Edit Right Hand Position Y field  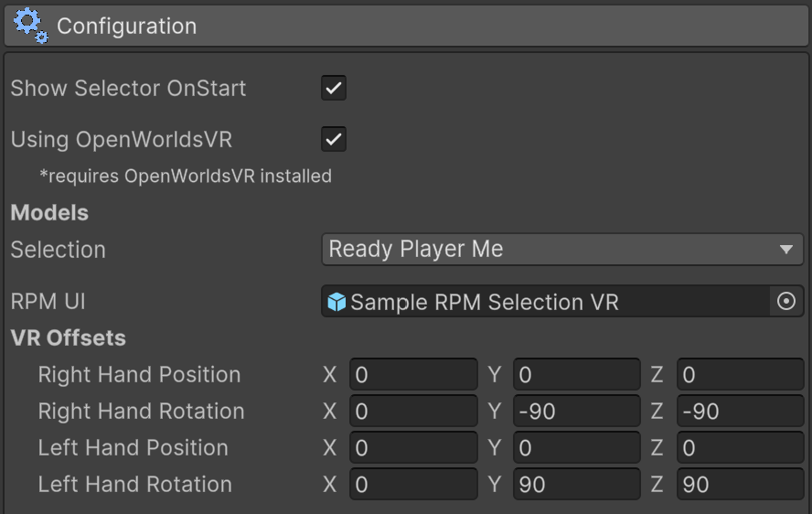click(576, 375)
